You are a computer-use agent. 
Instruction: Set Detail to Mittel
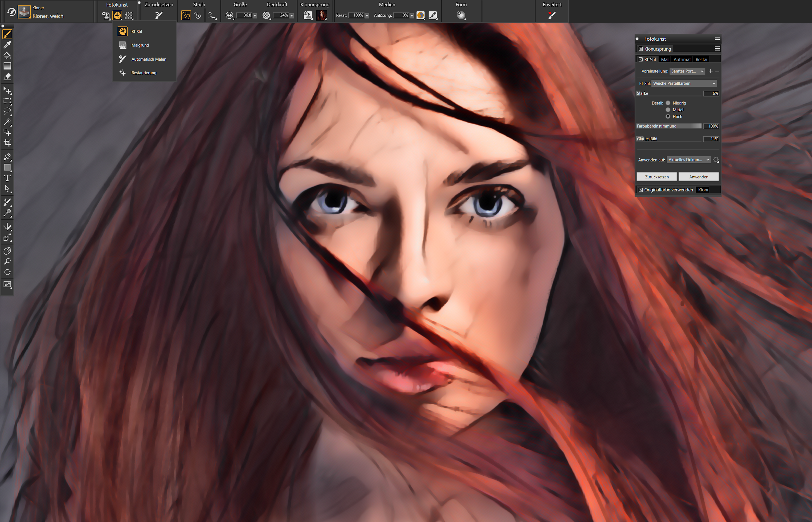click(x=668, y=110)
